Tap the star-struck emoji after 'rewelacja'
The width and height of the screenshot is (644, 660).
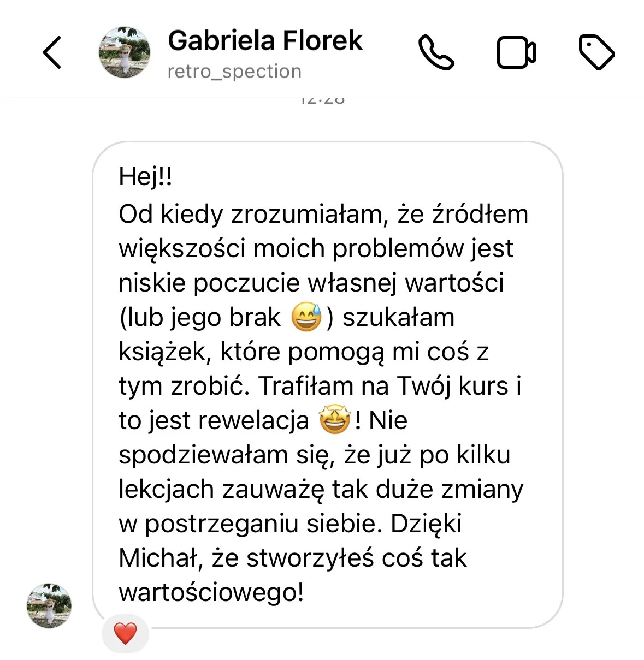(x=334, y=420)
